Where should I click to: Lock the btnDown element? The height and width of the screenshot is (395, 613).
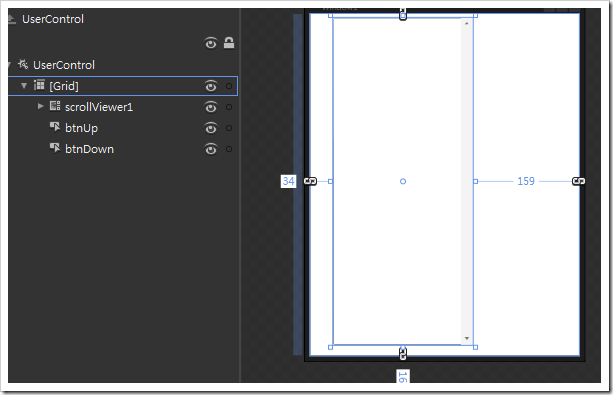click(229, 149)
